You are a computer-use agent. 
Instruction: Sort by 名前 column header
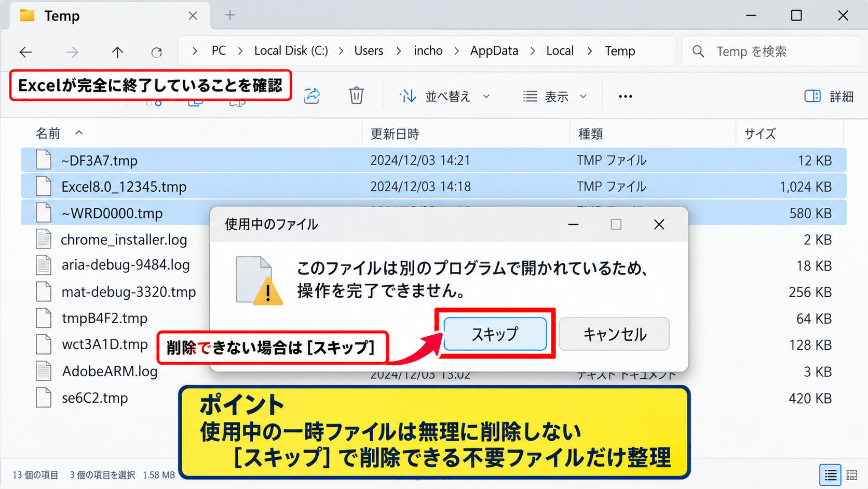[48, 134]
